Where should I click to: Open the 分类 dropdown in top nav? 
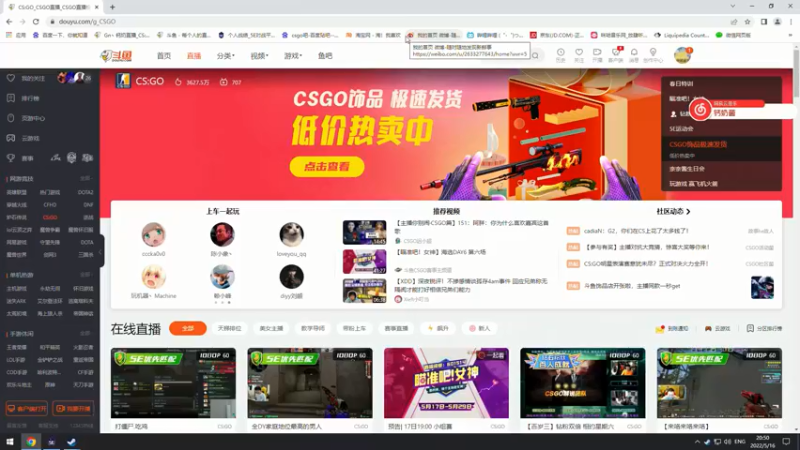[x=226, y=56]
